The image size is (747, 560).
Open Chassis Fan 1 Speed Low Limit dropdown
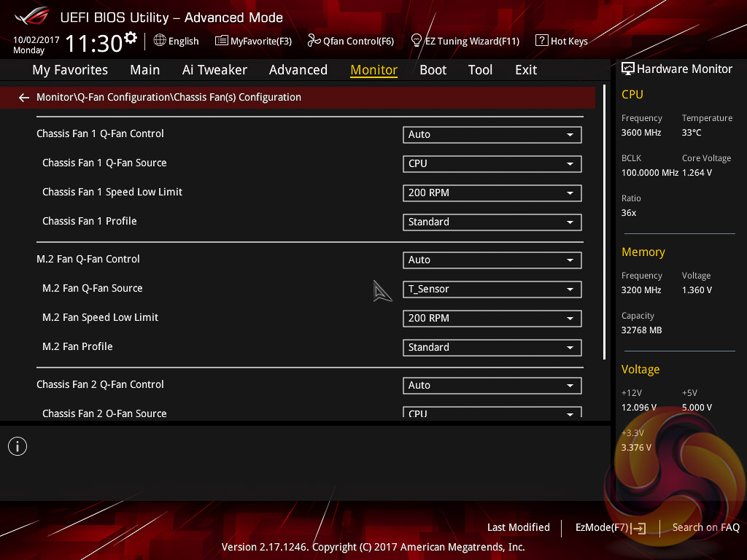click(x=492, y=192)
